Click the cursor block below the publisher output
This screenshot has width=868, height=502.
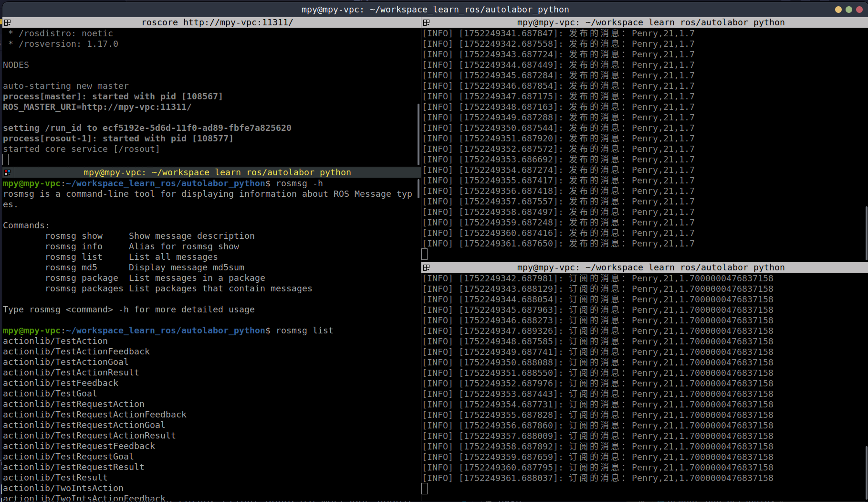click(x=425, y=254)
